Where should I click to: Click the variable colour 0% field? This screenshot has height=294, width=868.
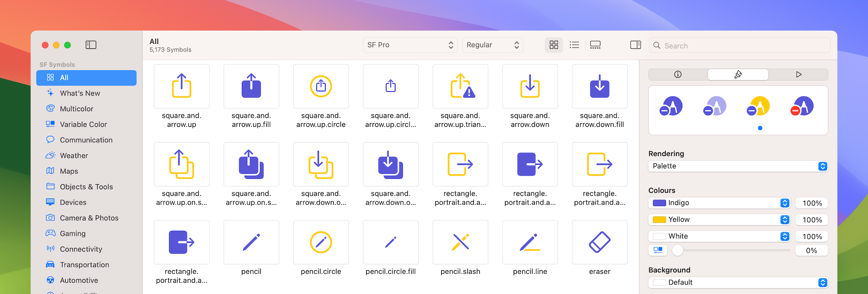(812, 251)
